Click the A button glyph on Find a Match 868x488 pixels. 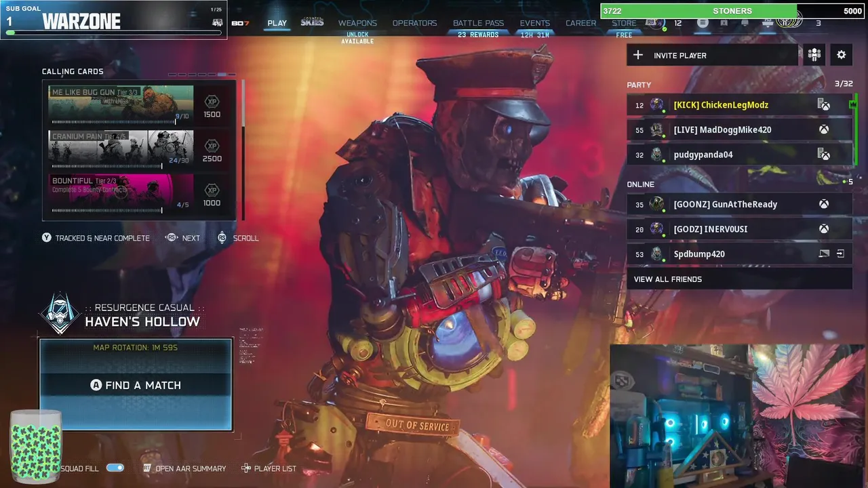(96, 385)
